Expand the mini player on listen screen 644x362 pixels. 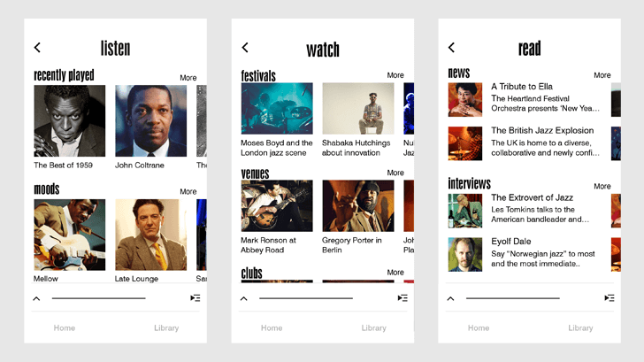coord(36,298)
